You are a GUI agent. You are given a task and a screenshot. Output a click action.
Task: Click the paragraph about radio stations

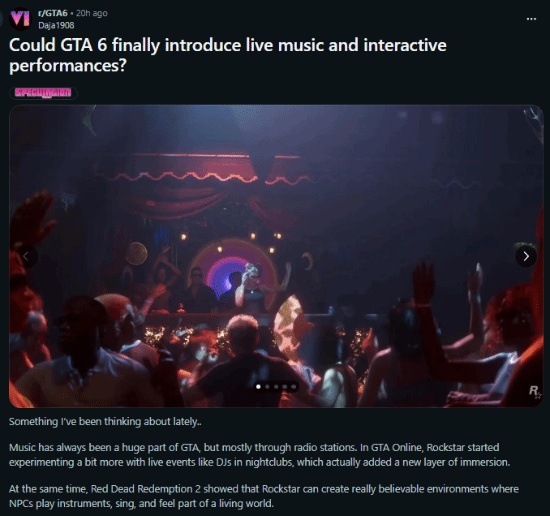(x=259, y=455)
